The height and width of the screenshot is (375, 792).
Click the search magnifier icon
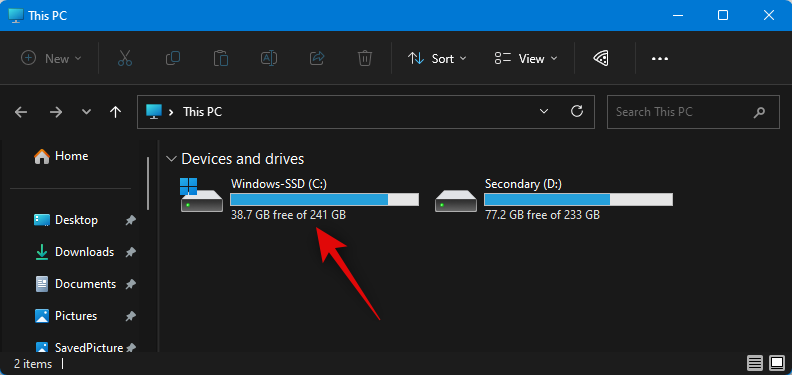759,112
